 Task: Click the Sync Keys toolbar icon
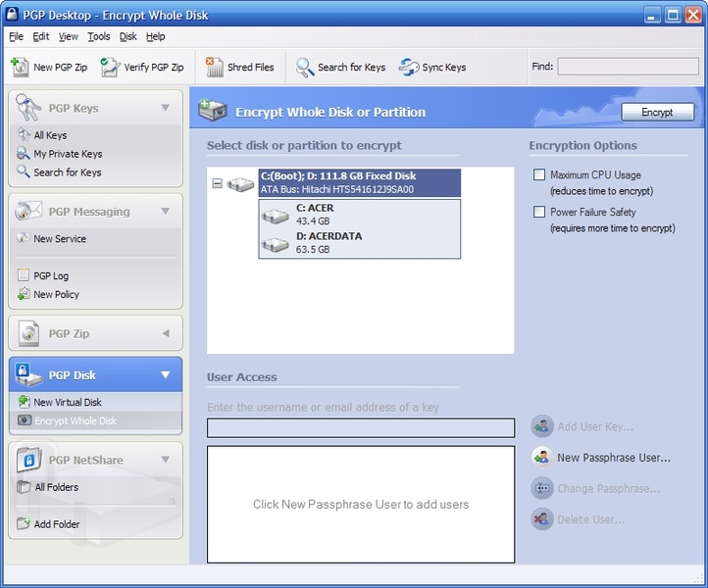pyautogui.click(x=409, y=67)
